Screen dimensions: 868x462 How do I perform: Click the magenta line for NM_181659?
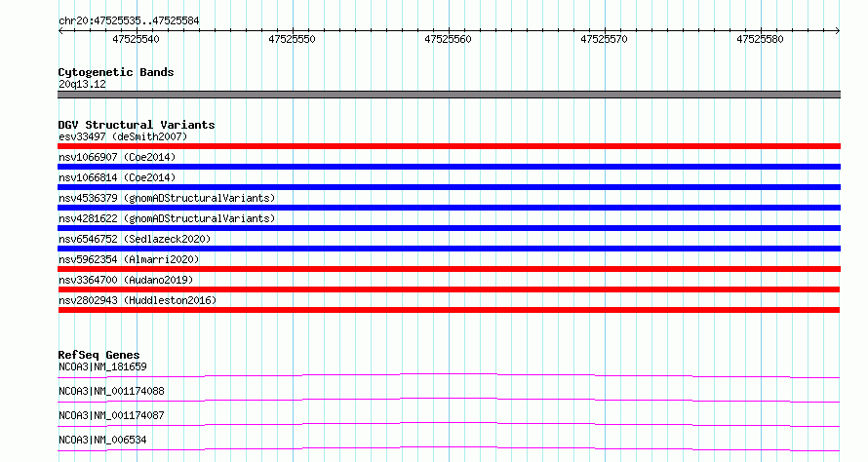coord(449,374)
